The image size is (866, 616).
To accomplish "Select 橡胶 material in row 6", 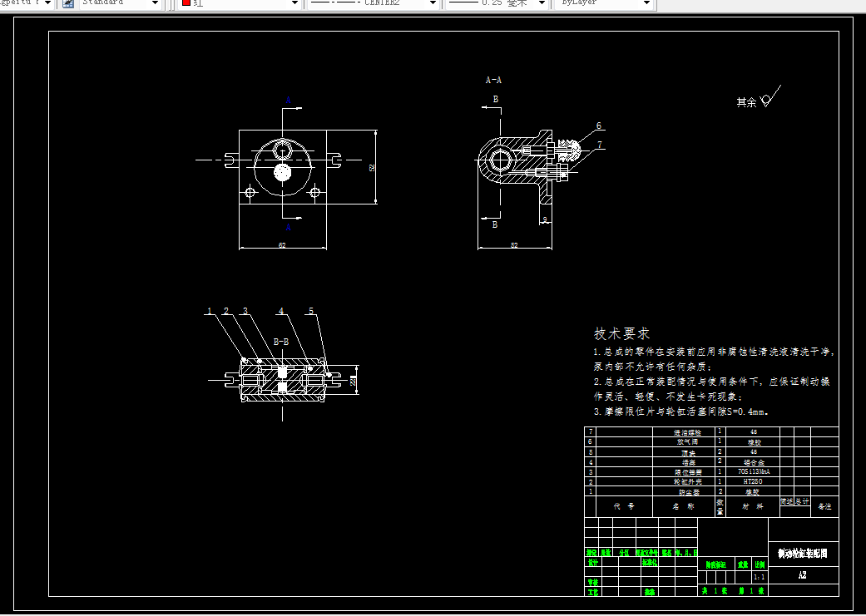I will pyautogui.click(x=753, y=442).
